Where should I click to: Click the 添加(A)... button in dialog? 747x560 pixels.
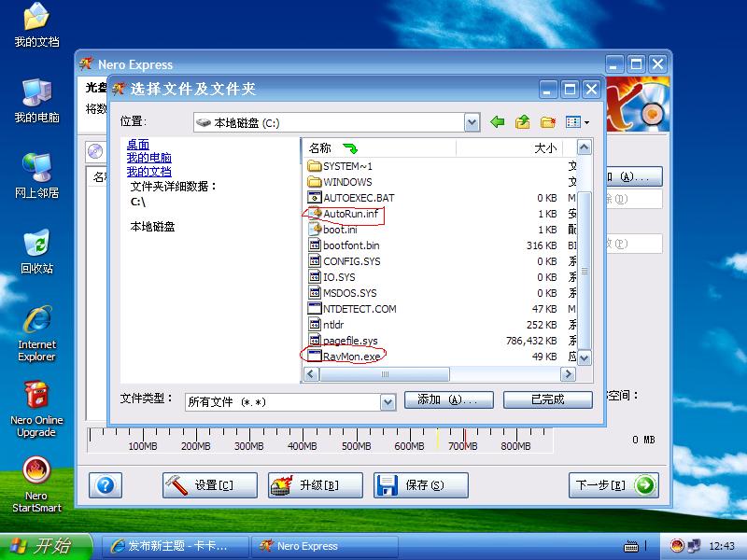pos(449,399)
